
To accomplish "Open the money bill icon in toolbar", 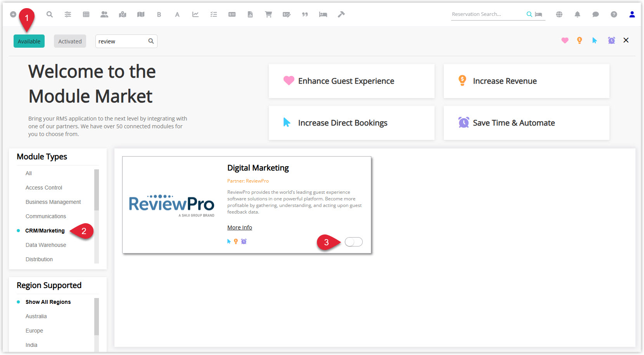I will 232,14.
